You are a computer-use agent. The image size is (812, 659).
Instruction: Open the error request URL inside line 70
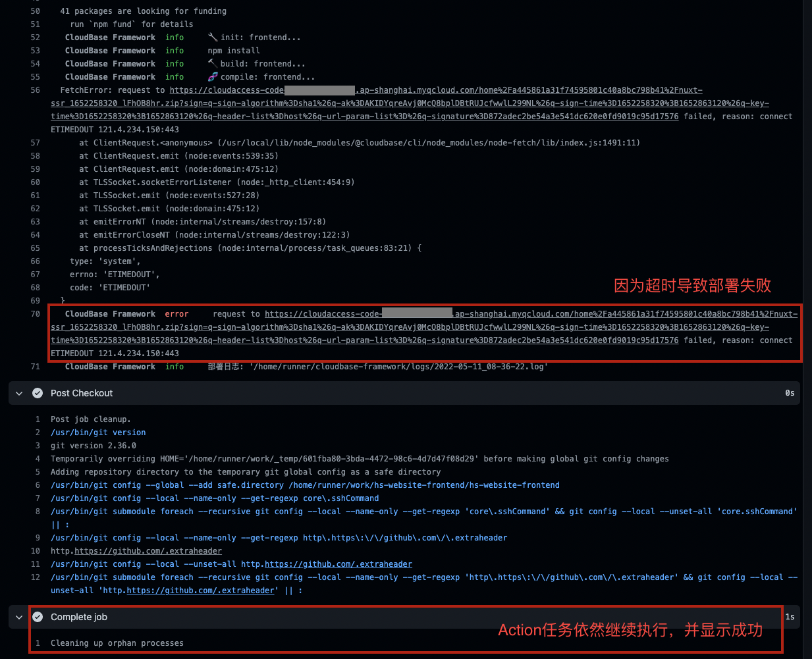point(461,313)
